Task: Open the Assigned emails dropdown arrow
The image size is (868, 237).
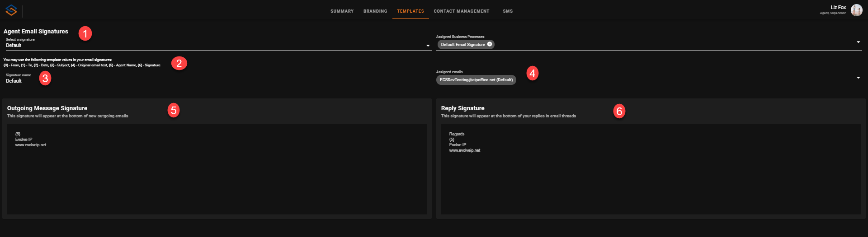Action: pyautogui.click(x=858, y=78)
